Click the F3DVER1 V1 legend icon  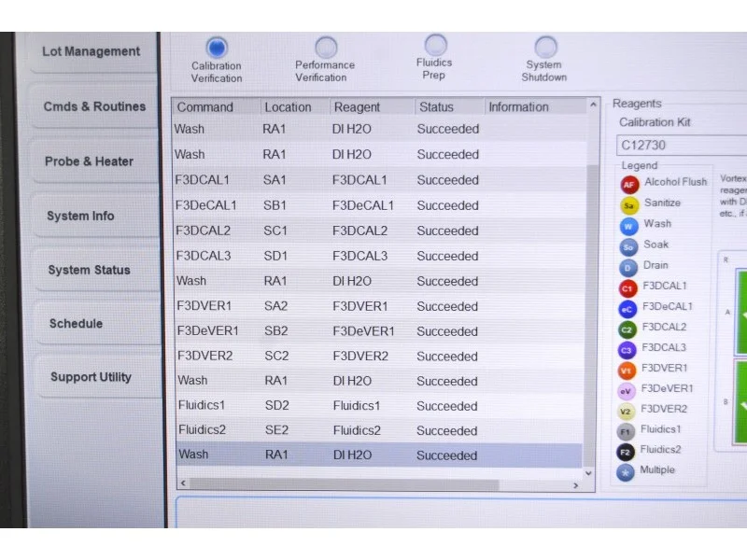(627, 371)
